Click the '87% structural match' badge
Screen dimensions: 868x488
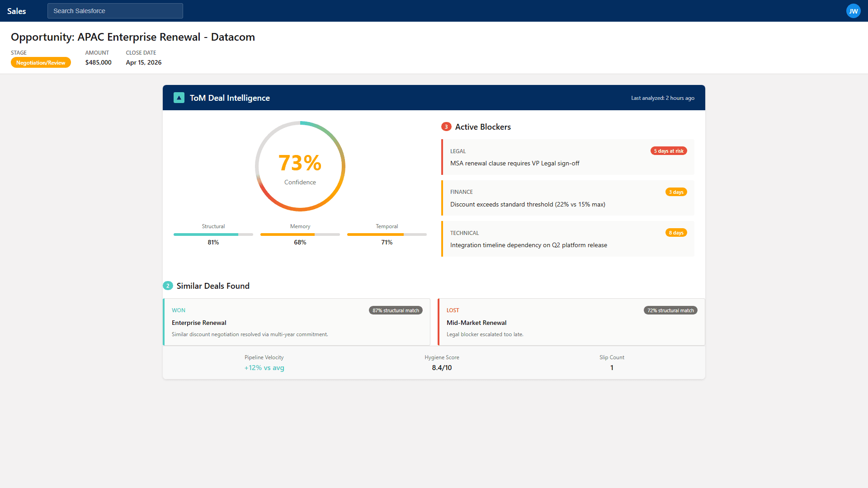click(x=395, y=310)
